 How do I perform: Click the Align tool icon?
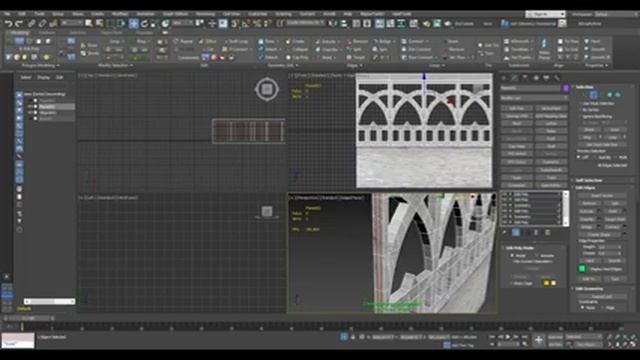coord(344,24)
